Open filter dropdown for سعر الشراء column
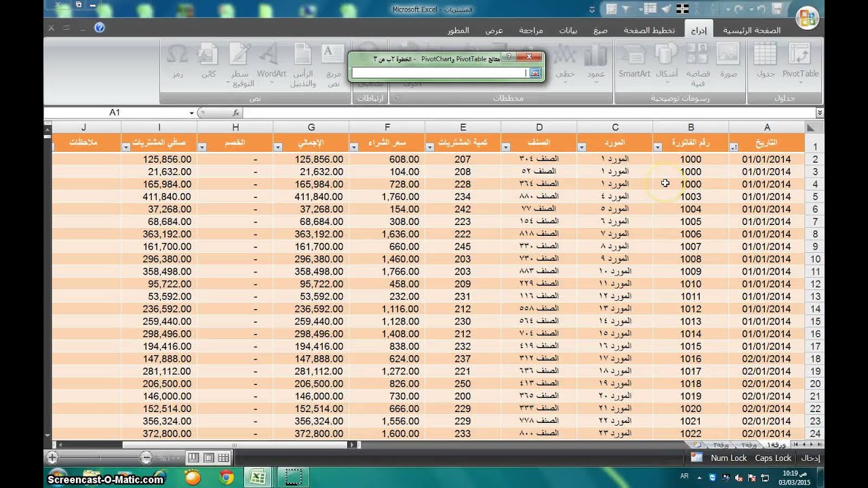 click(354, 147)
